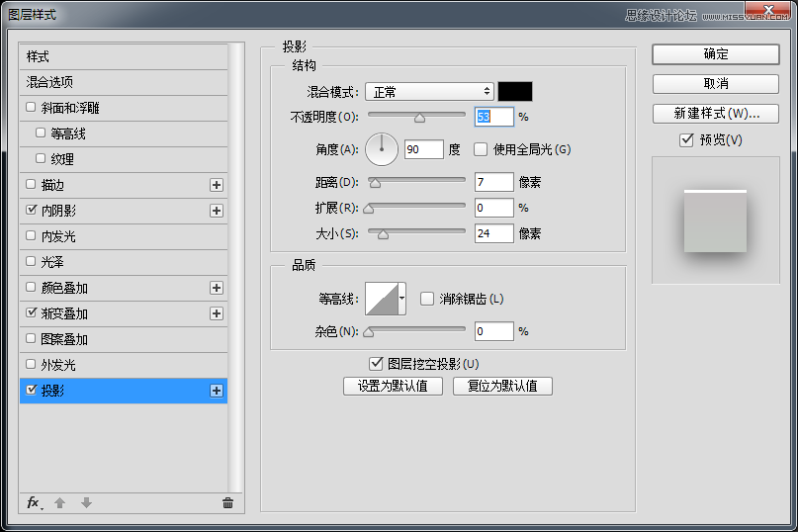
Task: Select the 光泽 effect row
Action: click(x=124, y=262)
